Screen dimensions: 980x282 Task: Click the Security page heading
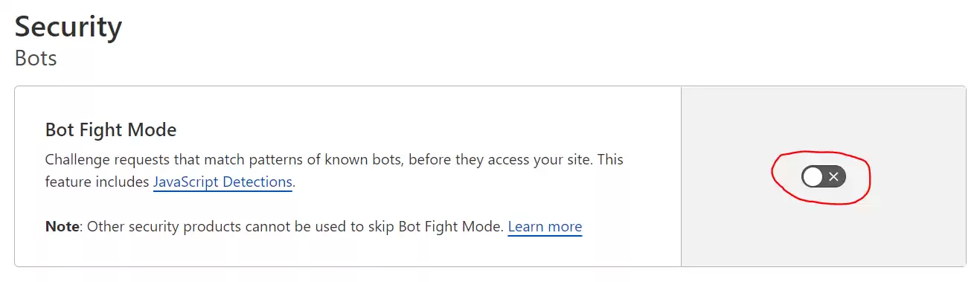coord(68,28)
